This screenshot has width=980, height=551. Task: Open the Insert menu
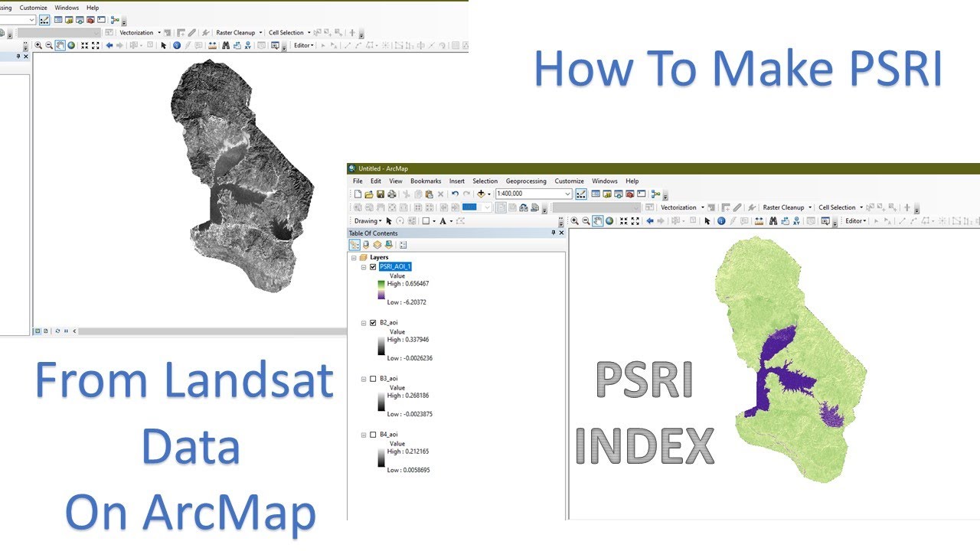pos(457,181)
